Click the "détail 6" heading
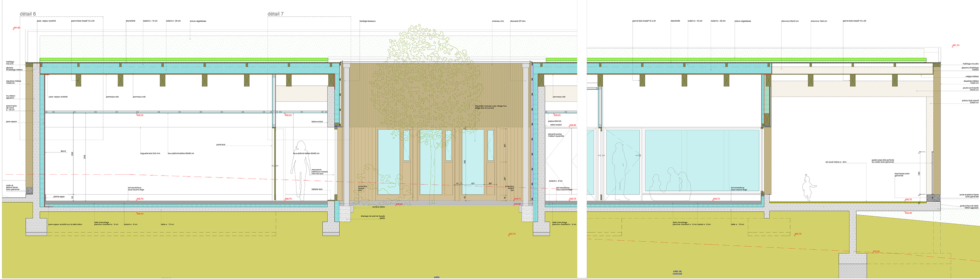The height and width of the screenshot is (279, 980). [28, 14]
